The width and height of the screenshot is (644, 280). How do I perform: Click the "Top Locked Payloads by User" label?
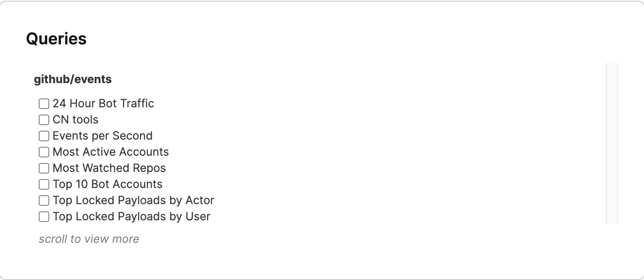[x=131, y=217]
